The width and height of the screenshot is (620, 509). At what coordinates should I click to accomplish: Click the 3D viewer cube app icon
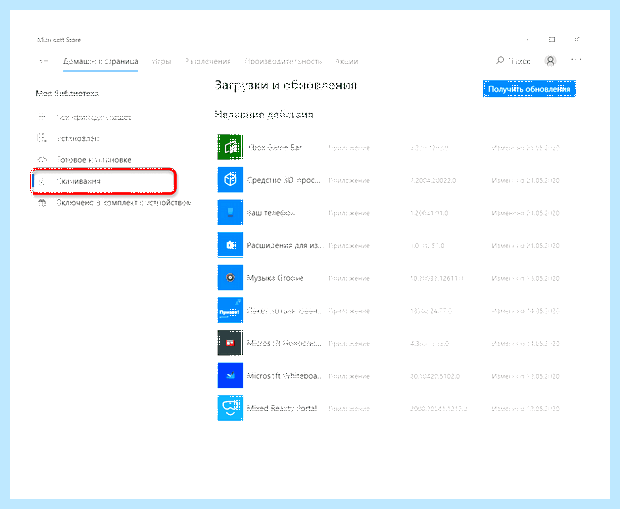point(230,180)
